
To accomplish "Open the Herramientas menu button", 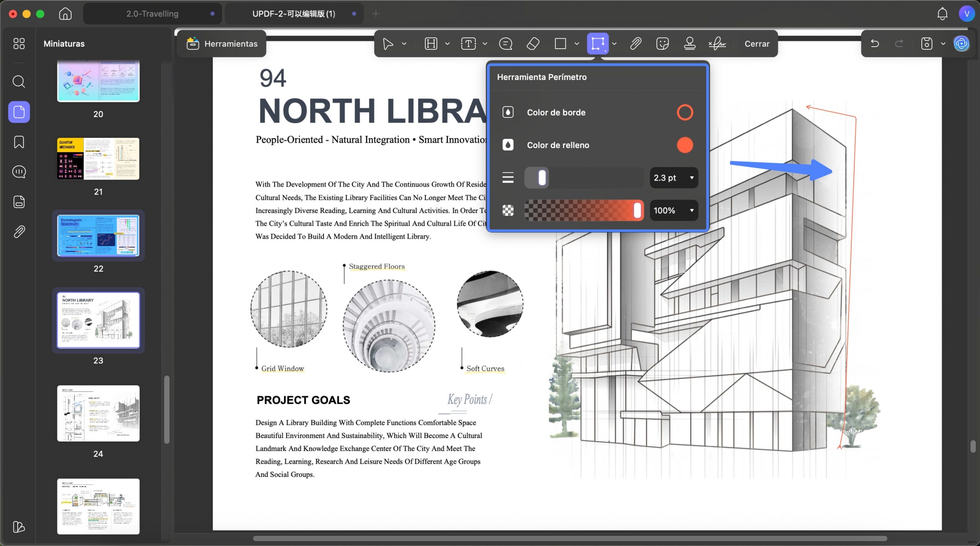I will click(222, 44).
